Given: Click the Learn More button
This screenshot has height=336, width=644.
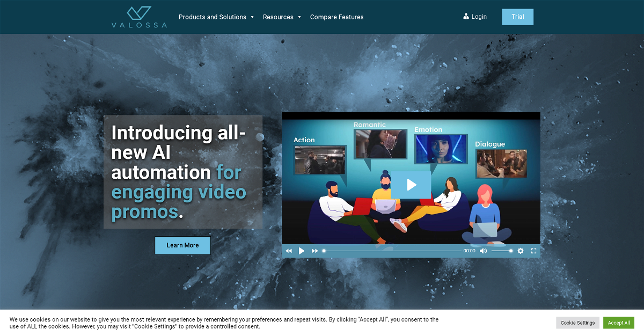Looking at the screenshot, I should coord(182,245).
